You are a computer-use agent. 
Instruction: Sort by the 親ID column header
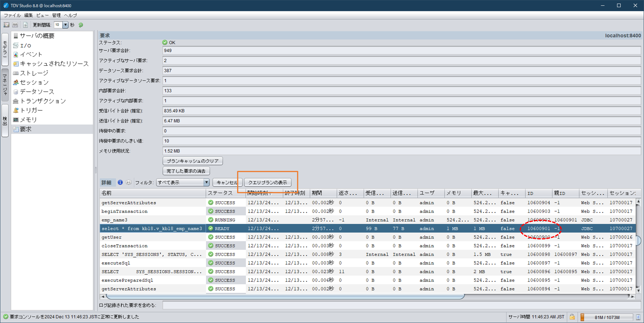(565, 193)
